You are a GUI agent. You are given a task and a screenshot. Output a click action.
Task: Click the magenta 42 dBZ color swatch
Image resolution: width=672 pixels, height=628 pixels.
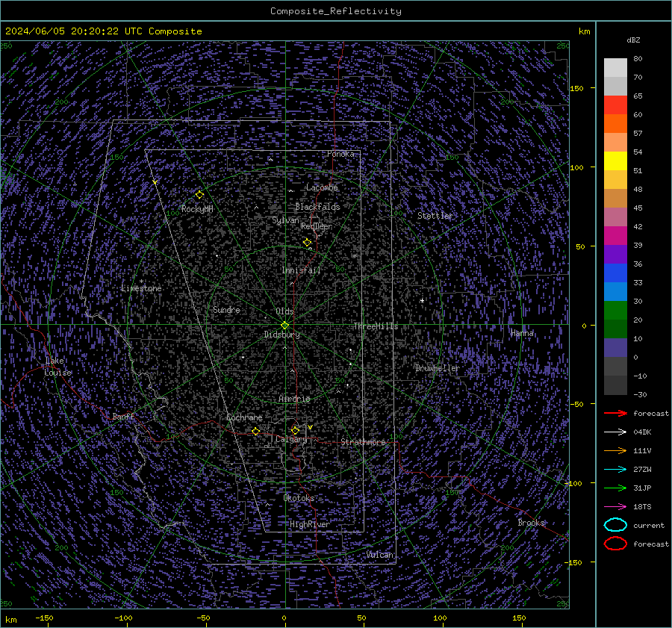click(x=615, y=236)
